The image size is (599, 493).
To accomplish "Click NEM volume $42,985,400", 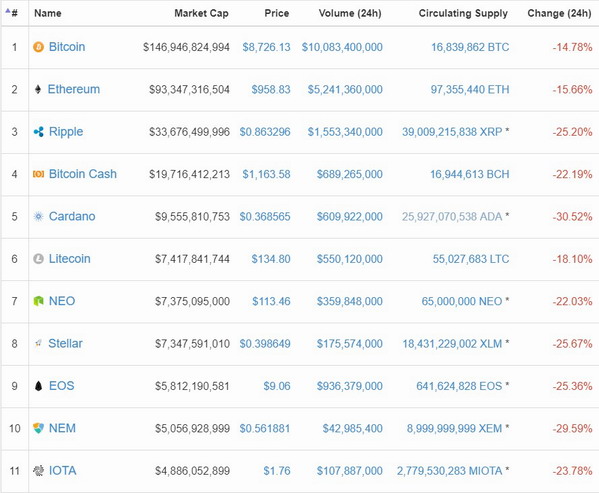I will (352, 428).
